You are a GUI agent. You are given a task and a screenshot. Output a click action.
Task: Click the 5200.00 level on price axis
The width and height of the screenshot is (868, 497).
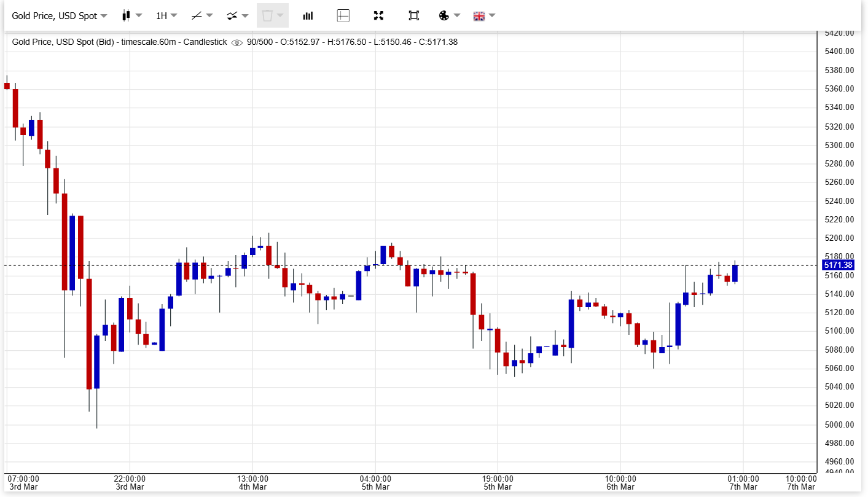[x=839, y=238]
